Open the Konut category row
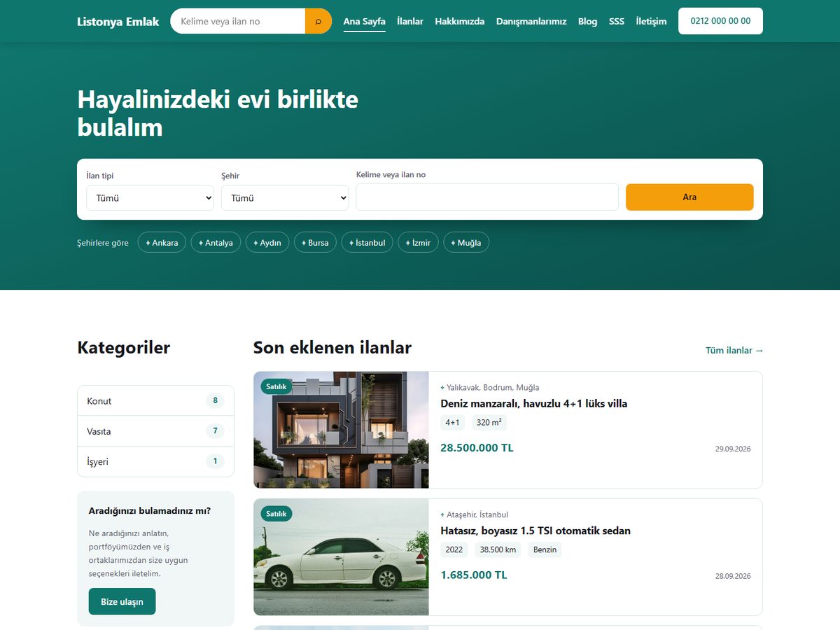The height and width of the screenshot is (630, 840). (155, 400)
